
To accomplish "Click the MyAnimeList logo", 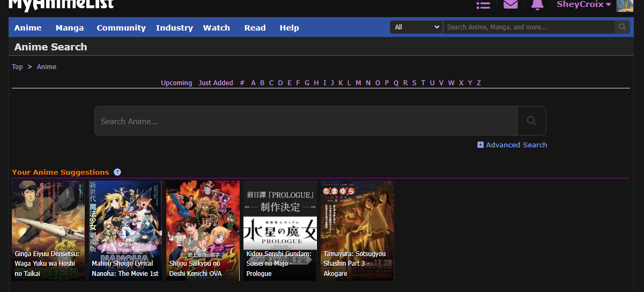I will (x=61, y=5).
